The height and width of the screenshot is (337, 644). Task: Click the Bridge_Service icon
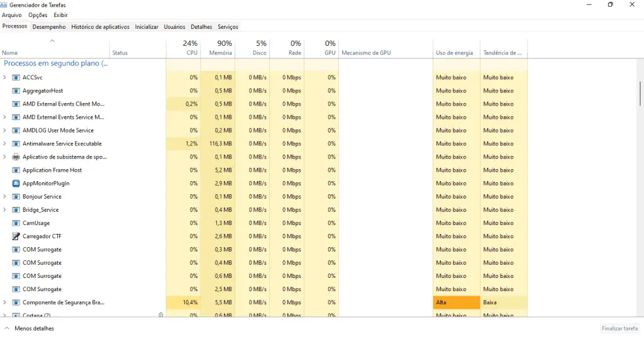click(16, 210)
